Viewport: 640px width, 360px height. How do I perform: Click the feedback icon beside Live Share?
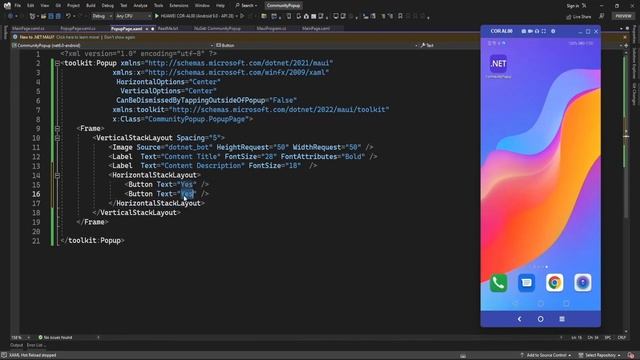[x=602, y=16]
